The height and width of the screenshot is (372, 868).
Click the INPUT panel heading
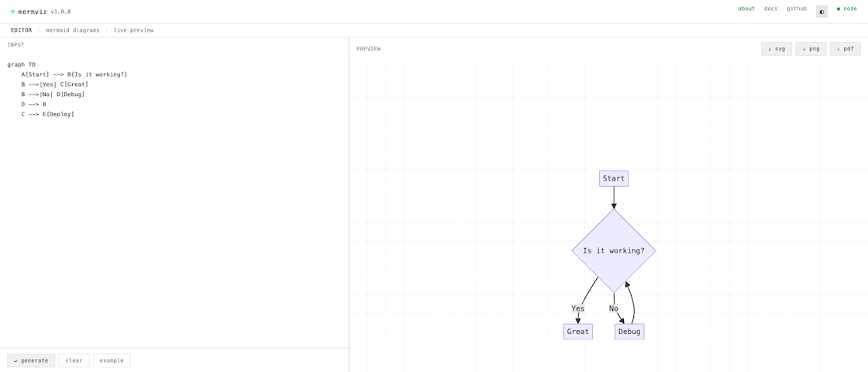point(15,45)
